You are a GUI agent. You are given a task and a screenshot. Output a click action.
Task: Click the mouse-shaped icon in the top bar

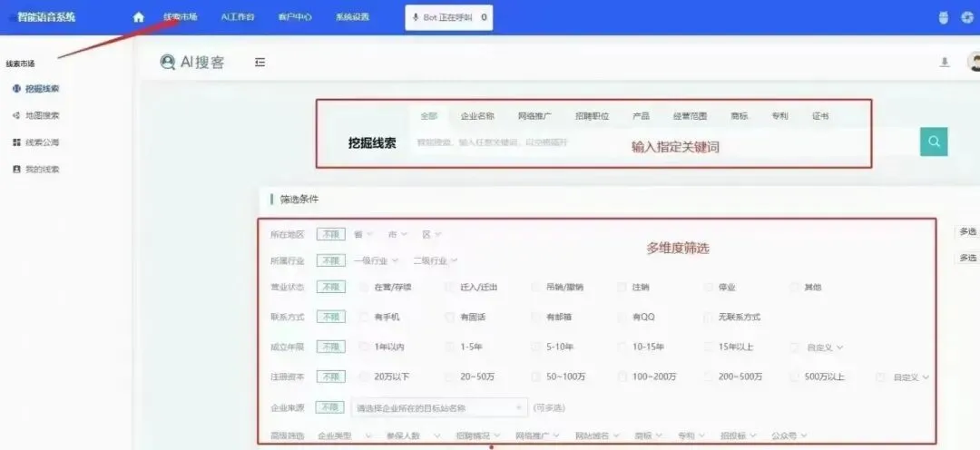pyautogui.click(x=944, y=17)
